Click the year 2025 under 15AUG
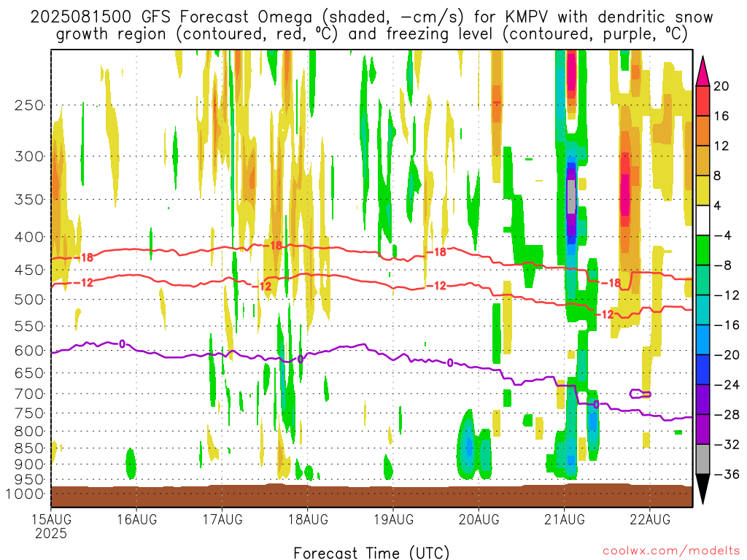 [51, 533]
